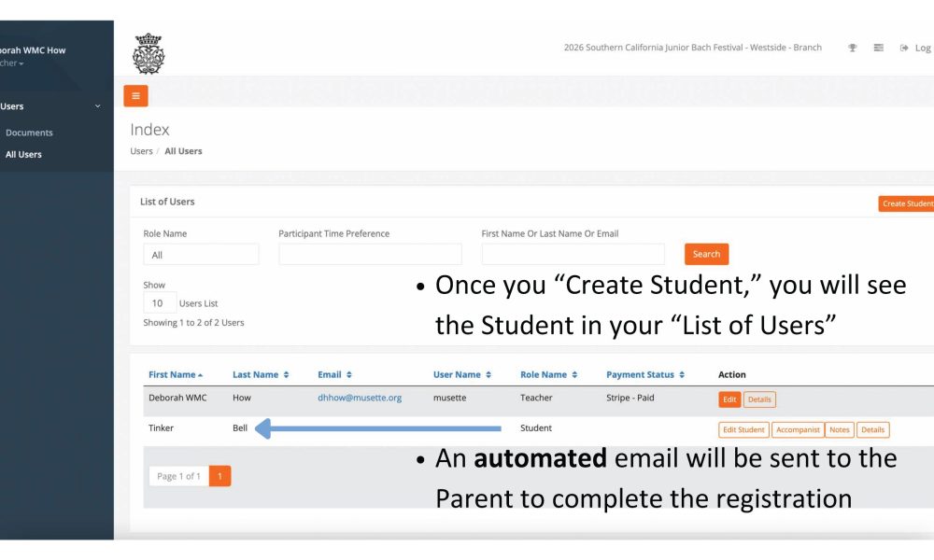Change the Show entries count selector
934x560 pixels.
pos(158,303)
